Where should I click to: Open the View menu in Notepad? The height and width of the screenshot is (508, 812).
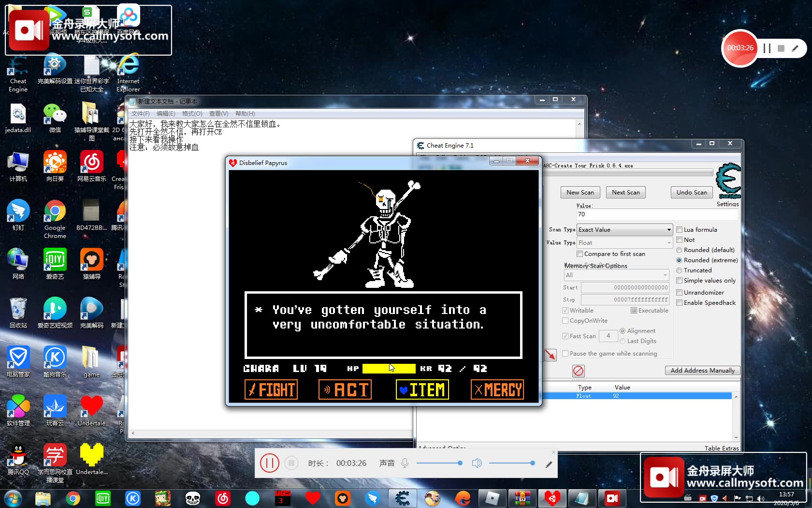click(x=218, y=114)
